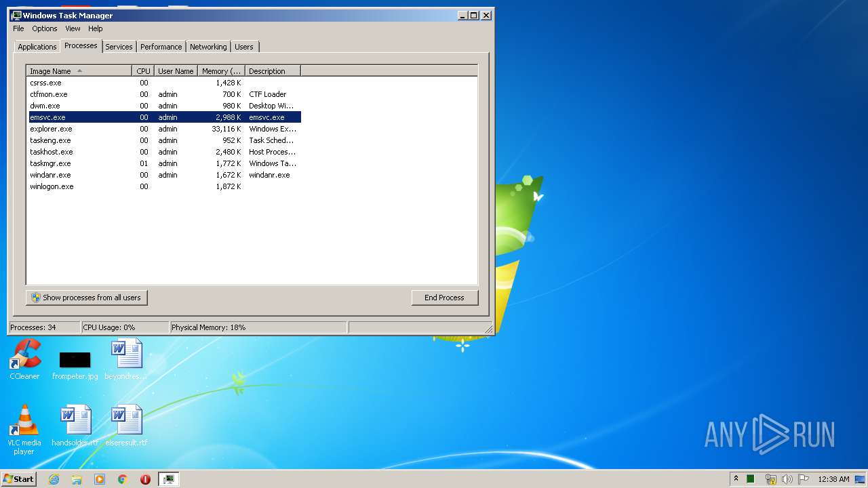Sort by the Description column header
This screenshot has height=488, width=868.
[x=273, y=71]
